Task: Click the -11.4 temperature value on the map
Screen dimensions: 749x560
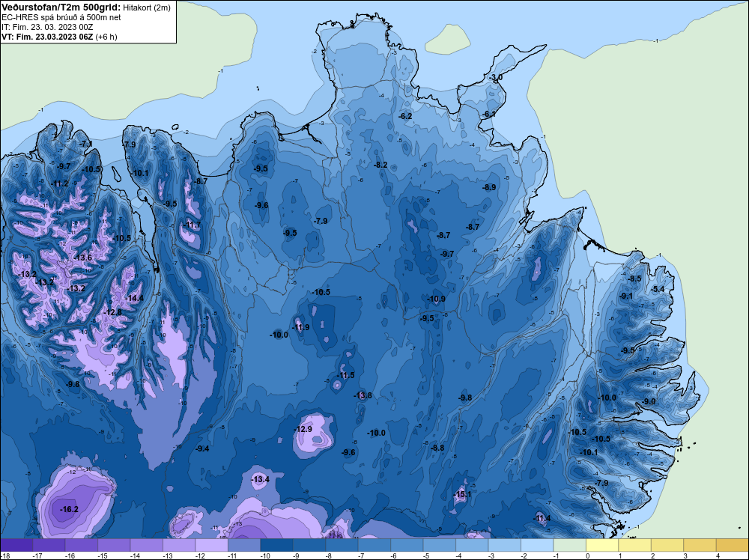Action: point(542,519)
